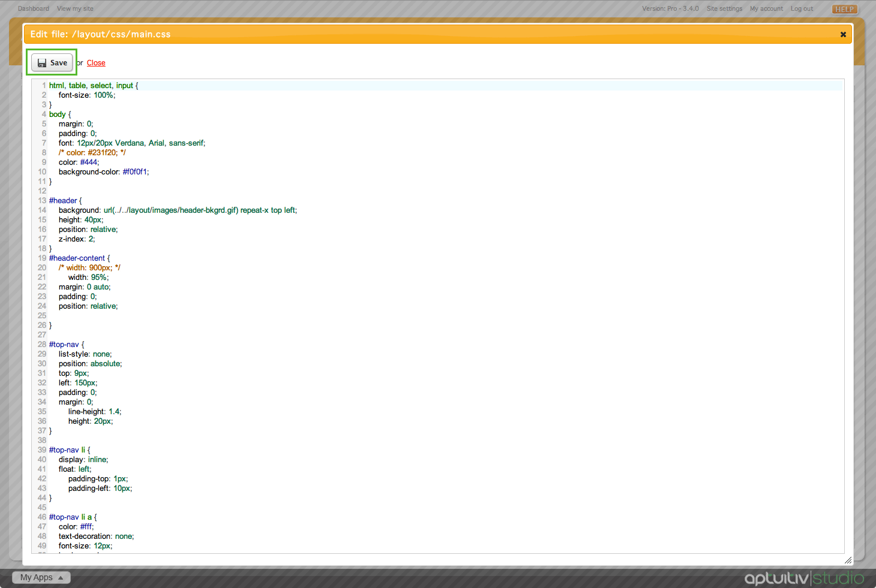Save the main.css file
The width and height of the screenshot is (876, 588).
coord(52,62)
